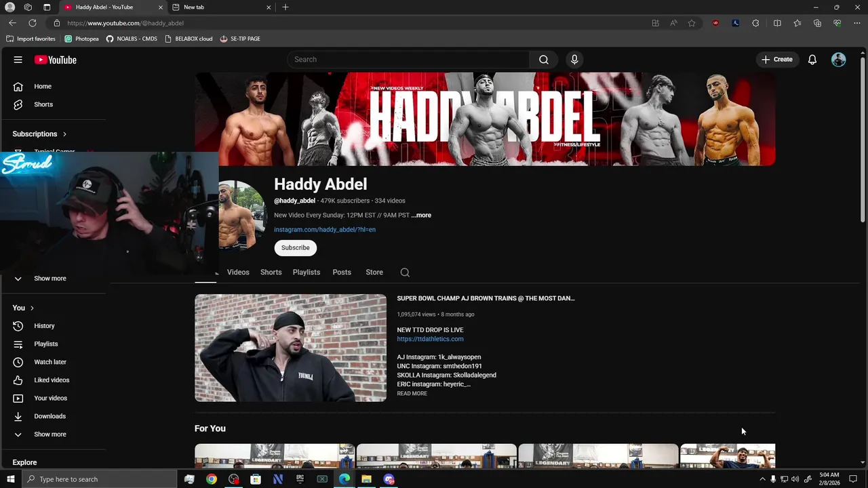Screen dimensions: 868x488
Task: Go to the YouTube logo home link
Action: coord(56,60)
